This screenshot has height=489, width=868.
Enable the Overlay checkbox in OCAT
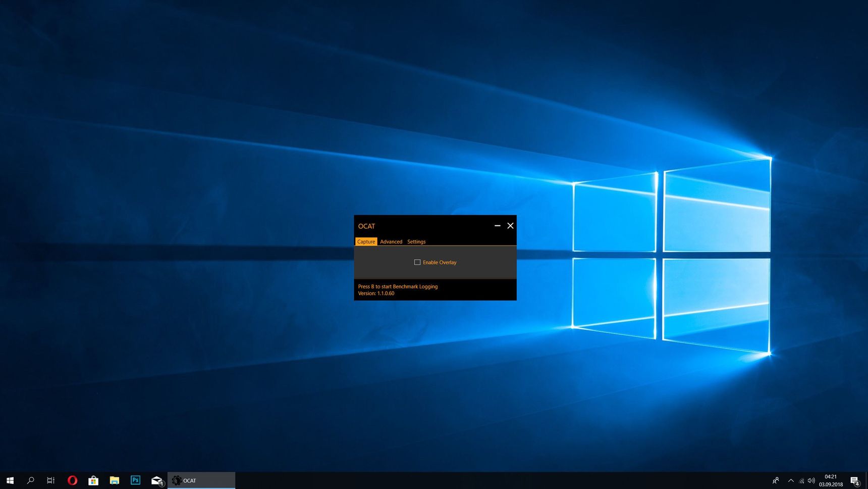(417, 262)
